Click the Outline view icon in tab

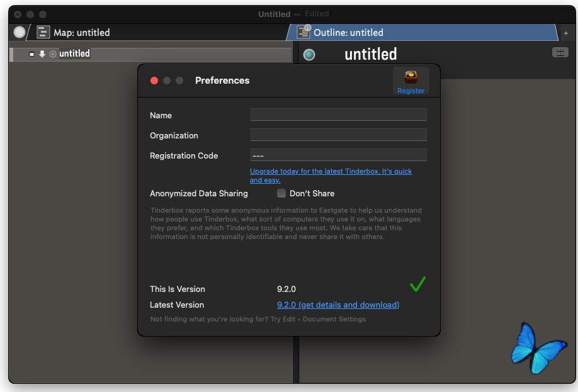(303, 31)
